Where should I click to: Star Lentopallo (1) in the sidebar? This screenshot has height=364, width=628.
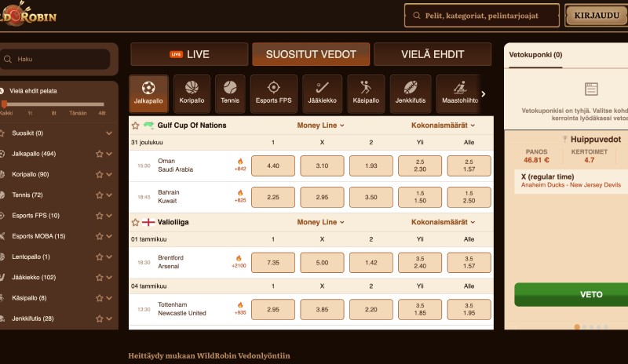[x=100, y=257]
